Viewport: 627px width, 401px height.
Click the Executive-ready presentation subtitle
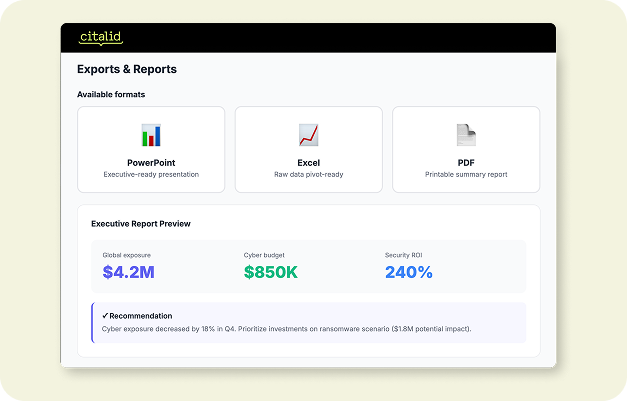[151, 174]
